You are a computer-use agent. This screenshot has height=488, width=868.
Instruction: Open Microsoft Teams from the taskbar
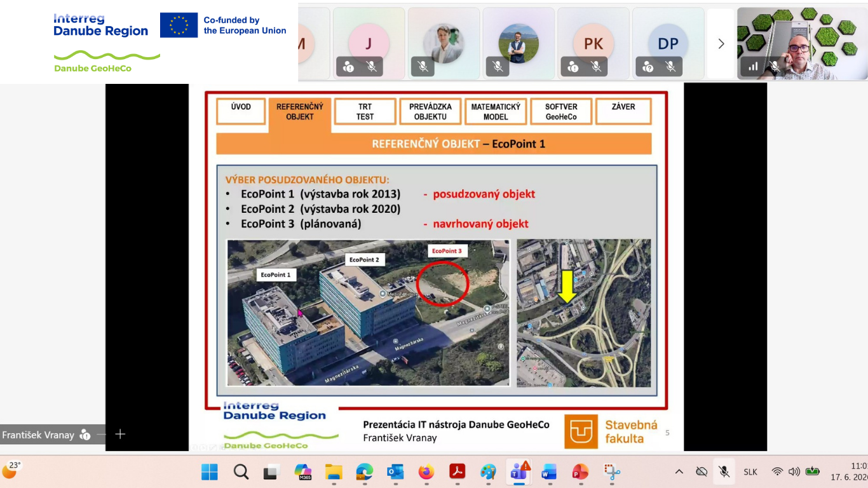click(x=519, y=472)
